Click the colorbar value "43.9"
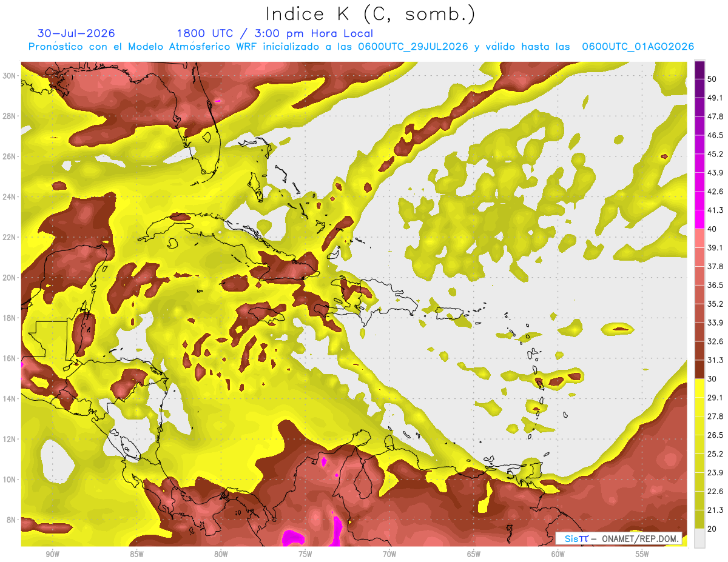The height and width of the screenshot is (562, 728). 715,173
